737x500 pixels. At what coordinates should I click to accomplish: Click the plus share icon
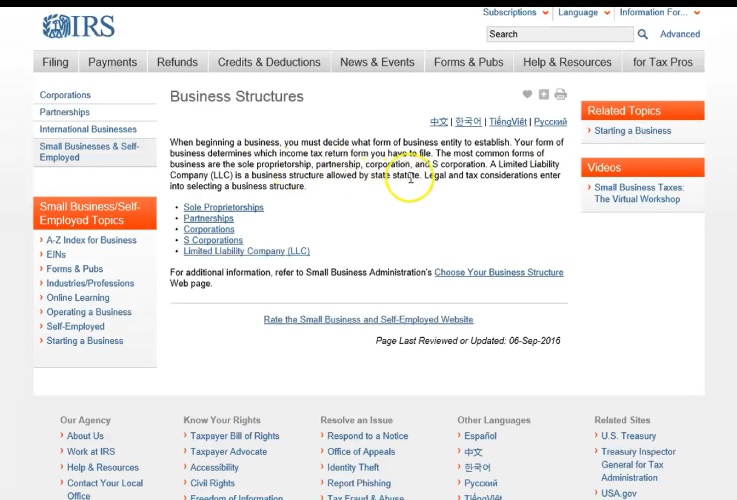point(544,94)
